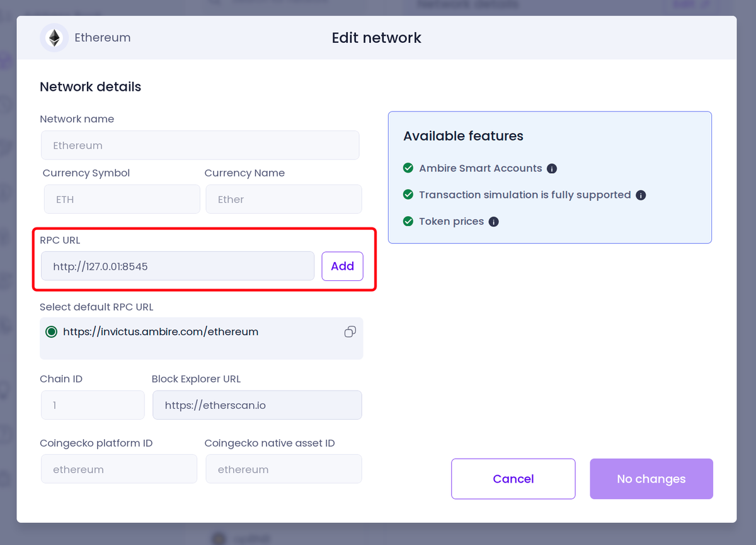Click green checkmark beside Ambire Smart Accounts

tap(408, 168)
